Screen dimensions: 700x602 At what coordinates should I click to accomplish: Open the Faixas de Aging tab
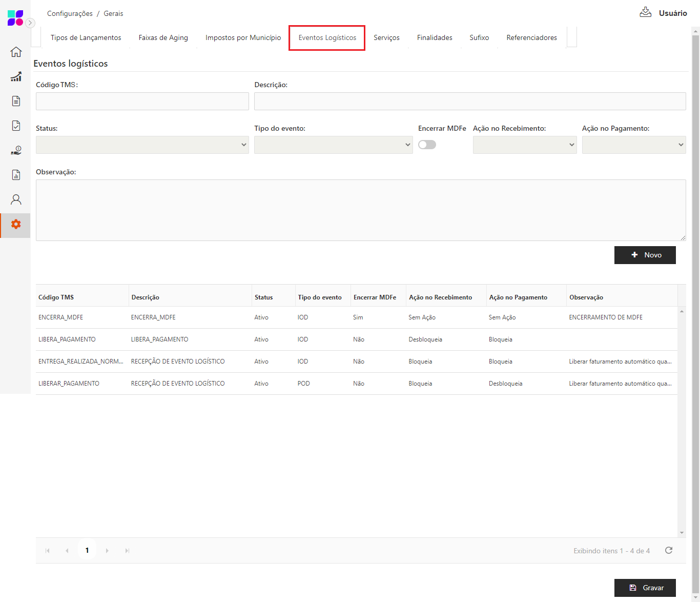pyautogui.click(x=163, y=38)
